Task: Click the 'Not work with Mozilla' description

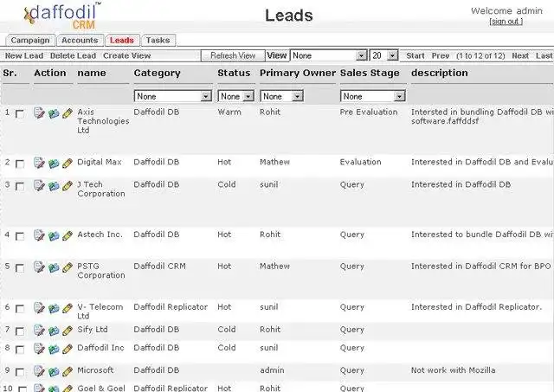Action: [x=453, y=370]
